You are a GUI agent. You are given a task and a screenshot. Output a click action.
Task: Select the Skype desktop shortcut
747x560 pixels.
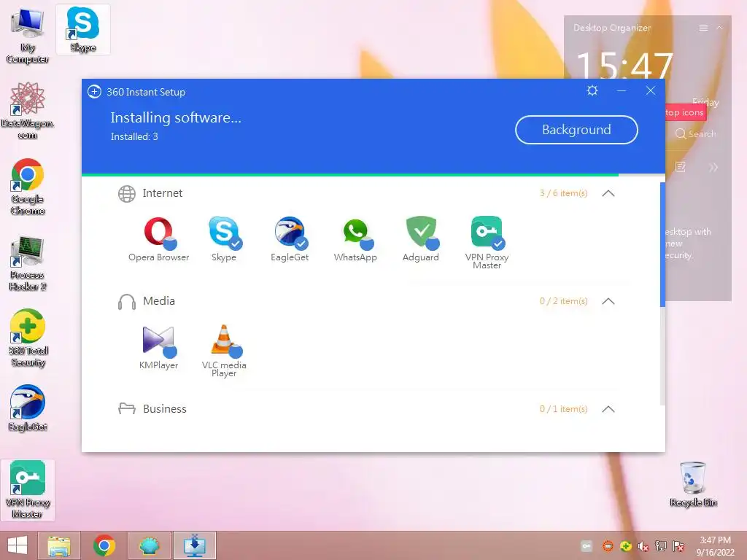[83, 29]
